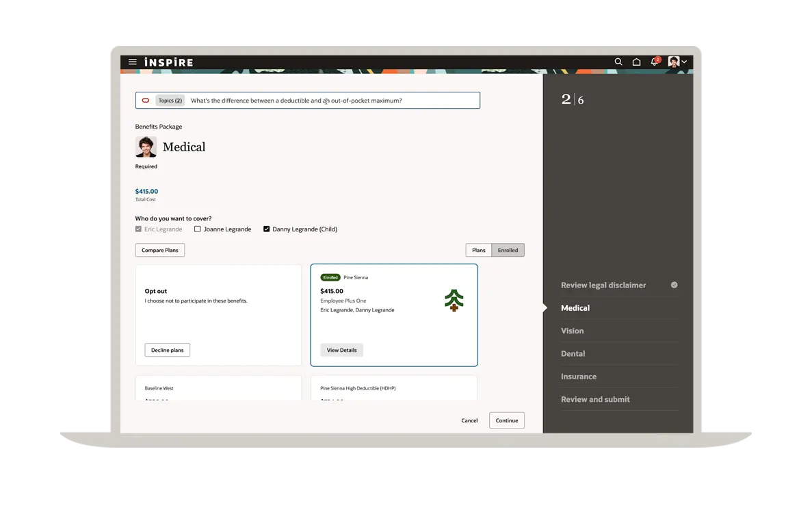Expand the user profile dropdown

[677, 62]
